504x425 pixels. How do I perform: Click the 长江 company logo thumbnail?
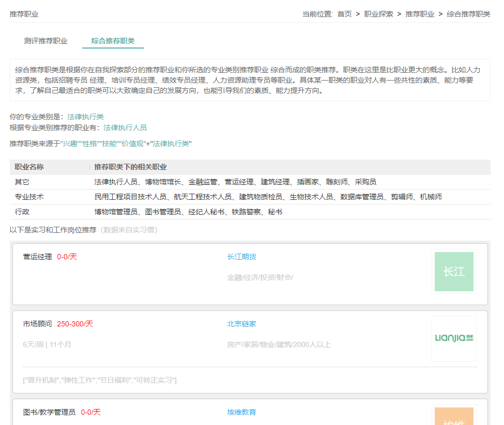click(454, 272)
